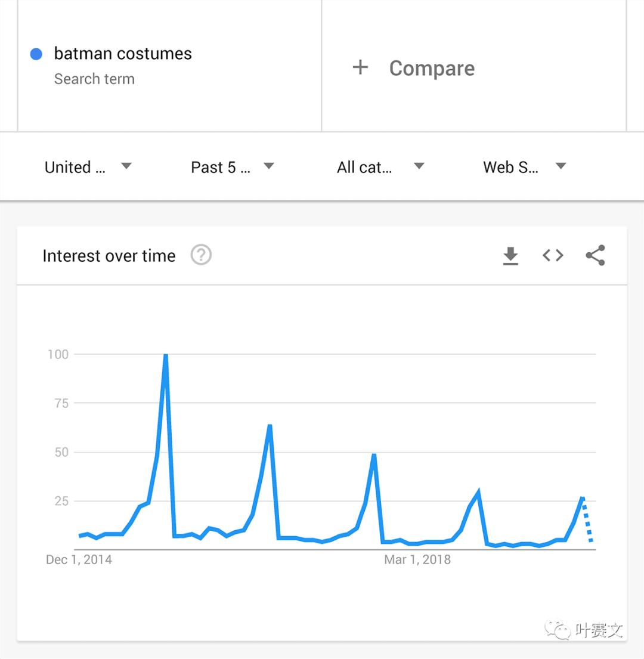Screen dimensions: 644x659
Task: Share the interest over time chart
Action: (595, 255)
